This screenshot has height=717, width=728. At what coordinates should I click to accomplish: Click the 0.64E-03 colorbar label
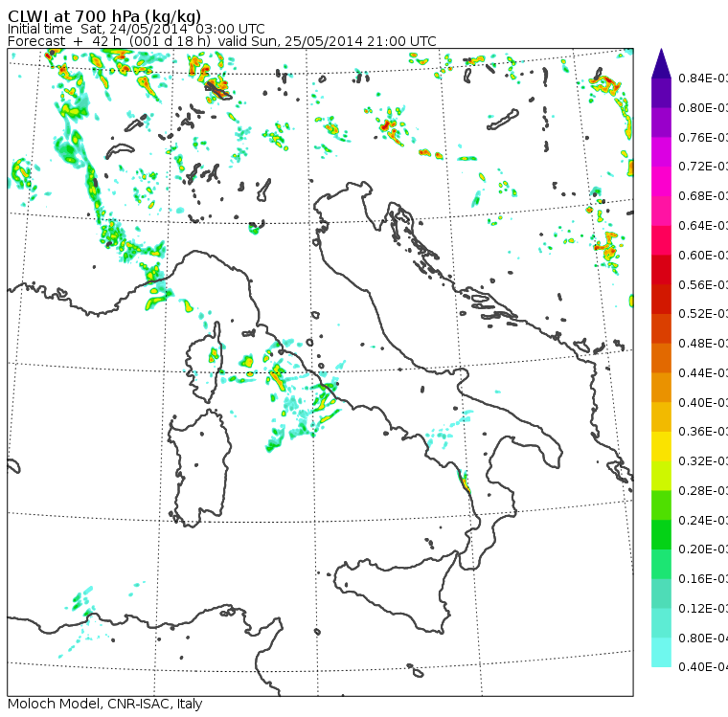pyautogui.click(x=703, y=226)
